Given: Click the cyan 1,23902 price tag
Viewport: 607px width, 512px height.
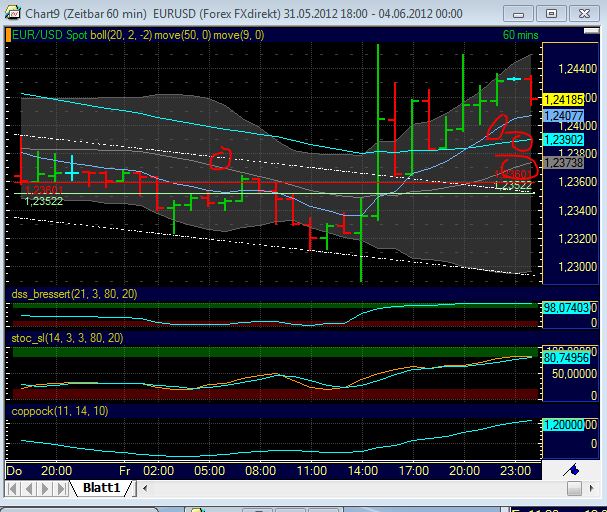Looking at the screenshot, I should click(563, 140).
